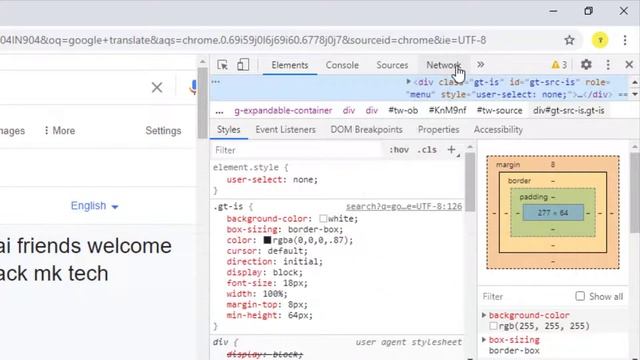Open search?q=go source stylesheet link

coord(404,207)
